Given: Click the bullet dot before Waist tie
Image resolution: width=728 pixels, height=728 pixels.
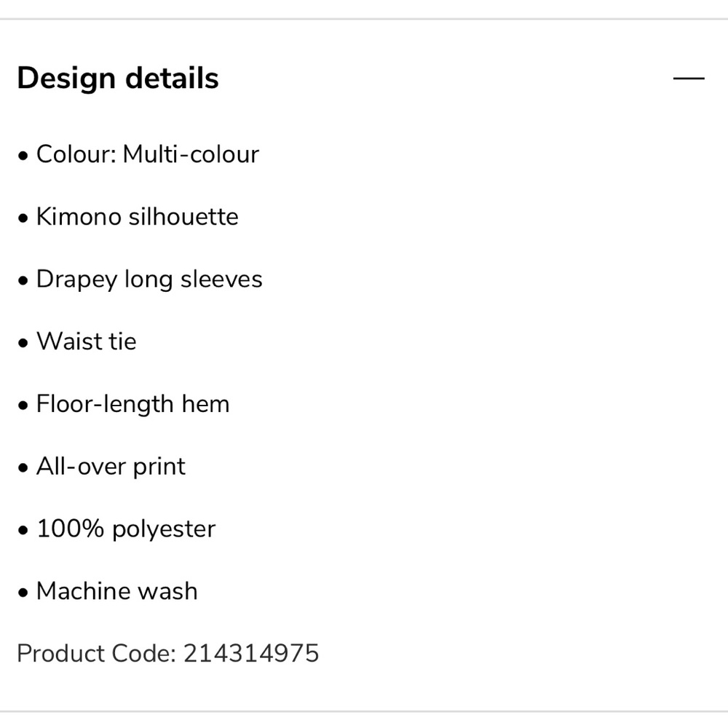Looking at the screenshot, I should coord(23,343).
